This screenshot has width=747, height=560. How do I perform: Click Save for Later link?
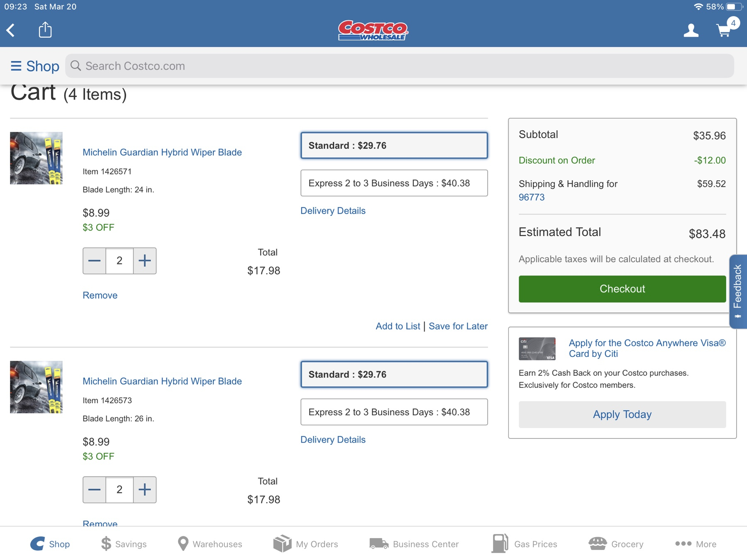pyautogui.click(x=458, y=326)
